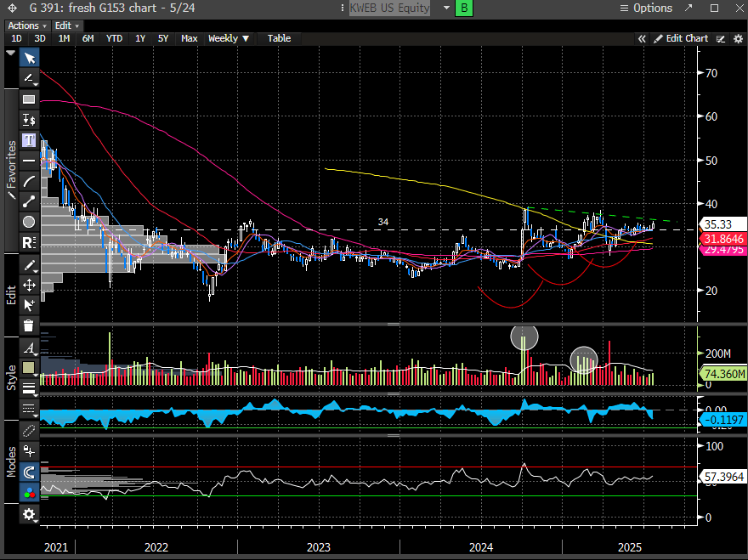Toggle the lock crosshair mode
748x560 pixels.
tap(29, 450)
